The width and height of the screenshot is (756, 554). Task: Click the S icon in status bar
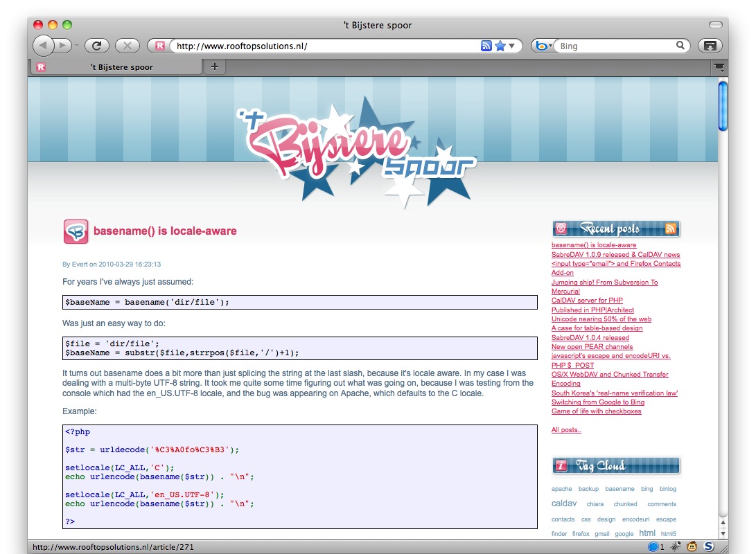point(708,546)
